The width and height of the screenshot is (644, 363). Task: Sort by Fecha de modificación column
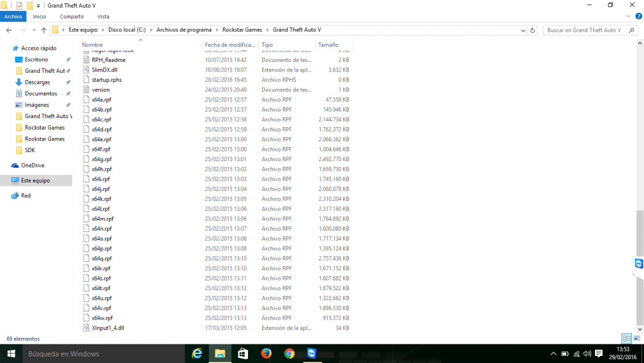(x=230, y=44)
